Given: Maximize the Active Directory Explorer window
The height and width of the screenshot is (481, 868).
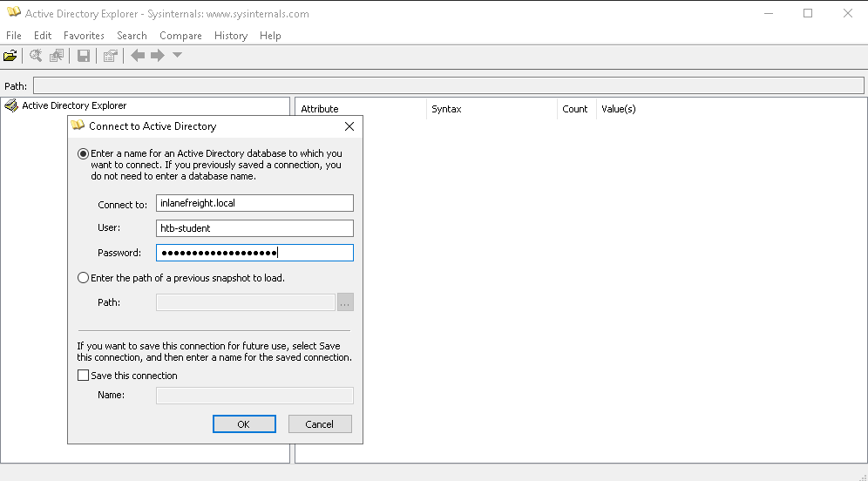Looking at the screenshot, I should (x=808, y=13).
